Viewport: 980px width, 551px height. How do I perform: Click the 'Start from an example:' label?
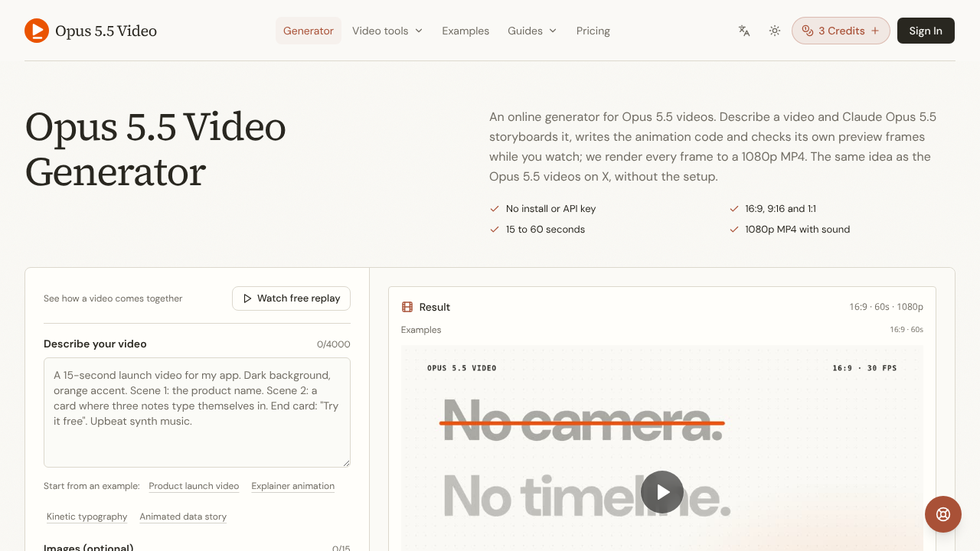92,486
